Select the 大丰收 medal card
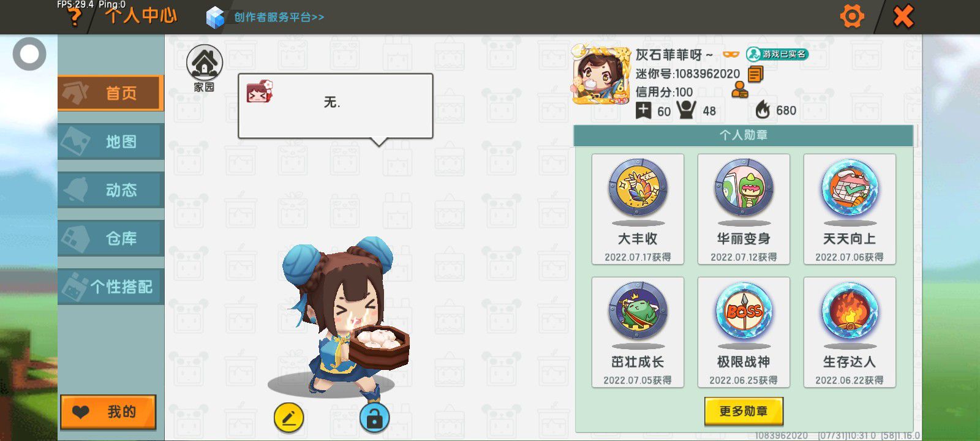 pos(638,209)
